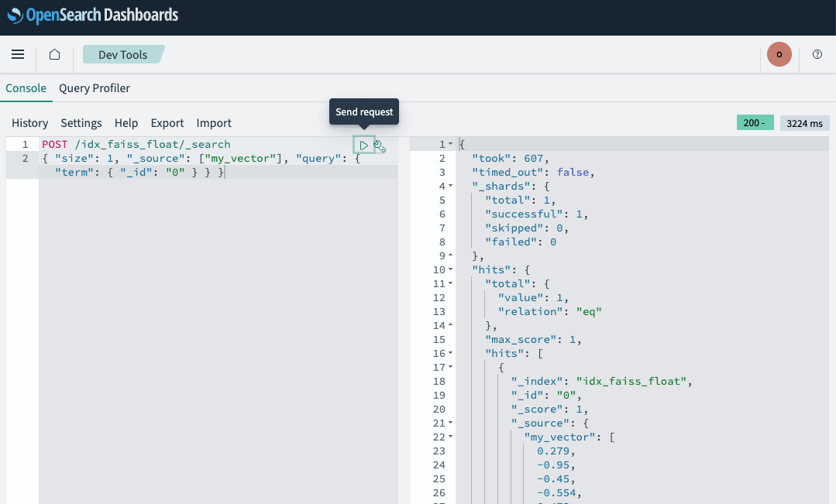Click the "term" query line in editor
Viewport: 836px width, 504px height.
pyautogui.click(x=139, y=172)
